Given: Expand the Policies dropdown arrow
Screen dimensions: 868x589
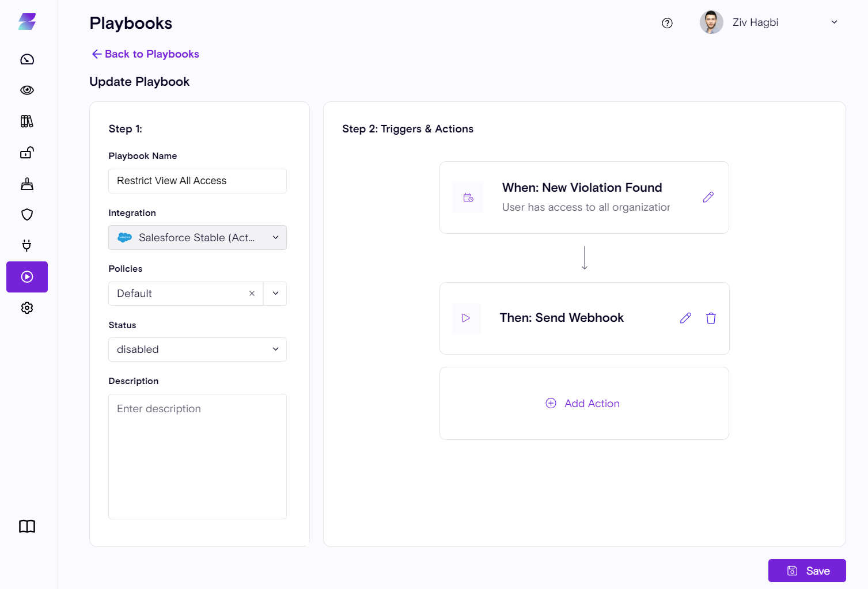Looking at the screenshot, I should pyautogui.click(x=275, y=294).
